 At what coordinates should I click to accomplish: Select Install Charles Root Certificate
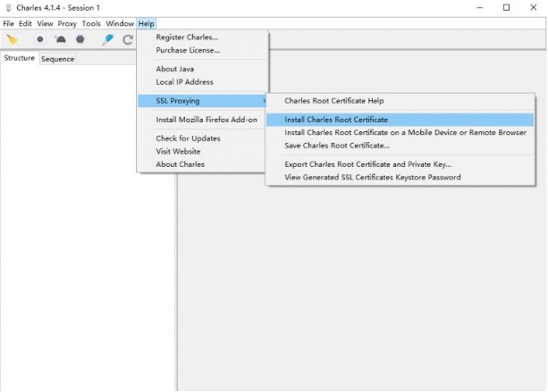400,120
